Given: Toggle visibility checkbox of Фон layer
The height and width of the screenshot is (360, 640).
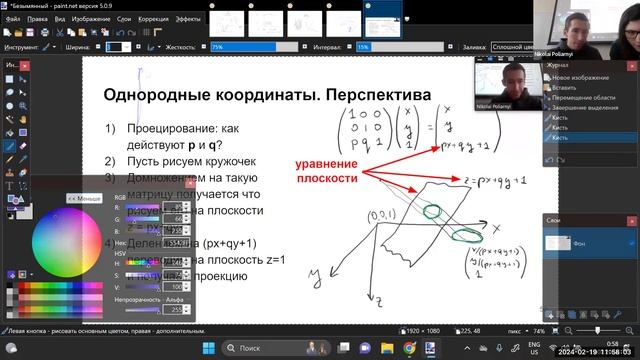Looking at the screenshot, I should pyautogui.click(x=631, y=243).
